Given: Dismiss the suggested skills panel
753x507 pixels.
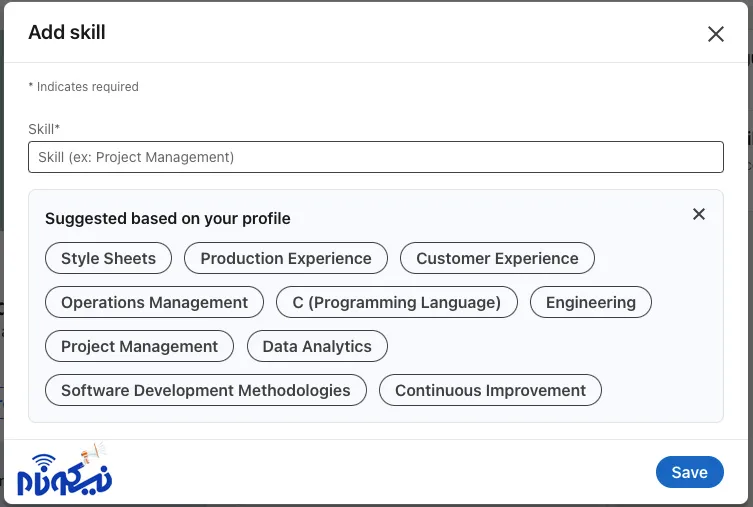Looking at the screenshot, I should (699, 214).
